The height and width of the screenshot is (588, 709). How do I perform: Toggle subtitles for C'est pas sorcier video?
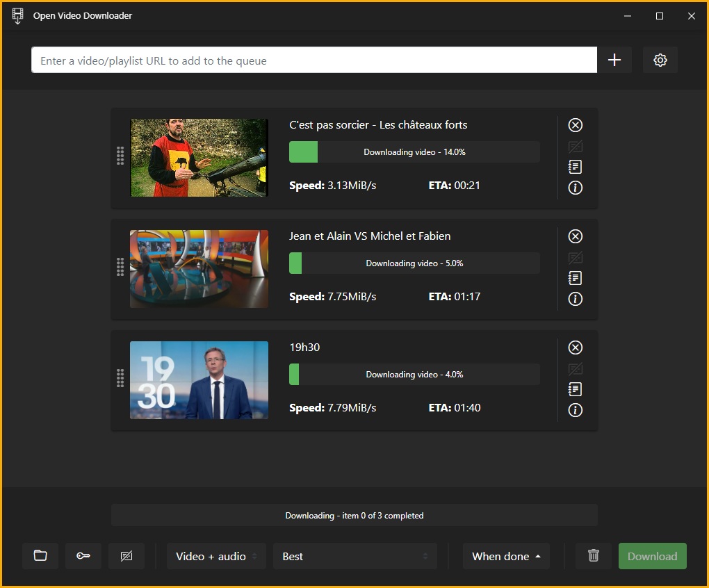pyautogui.click(x=575, y=146)
